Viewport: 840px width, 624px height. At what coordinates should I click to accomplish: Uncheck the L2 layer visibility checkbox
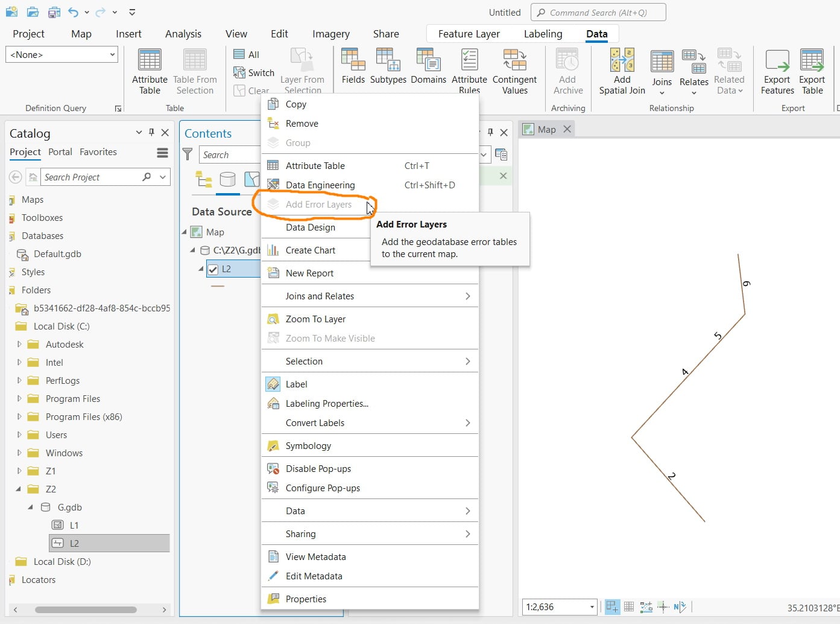(213, 269)
